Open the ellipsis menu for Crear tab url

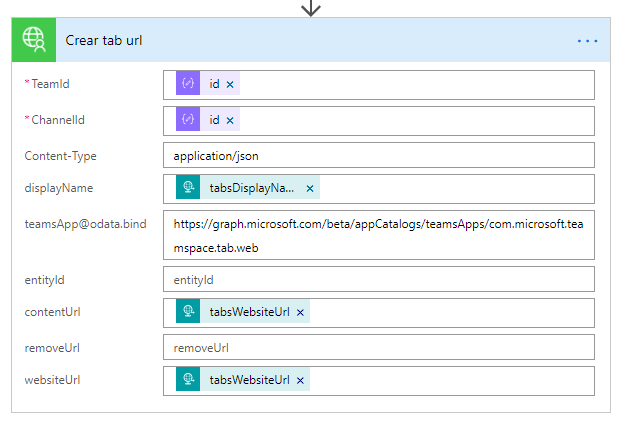coord(587,41)
